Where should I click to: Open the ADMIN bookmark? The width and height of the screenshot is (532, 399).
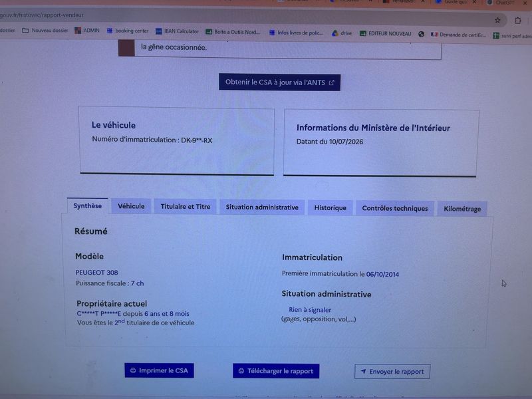pos(87,30)
